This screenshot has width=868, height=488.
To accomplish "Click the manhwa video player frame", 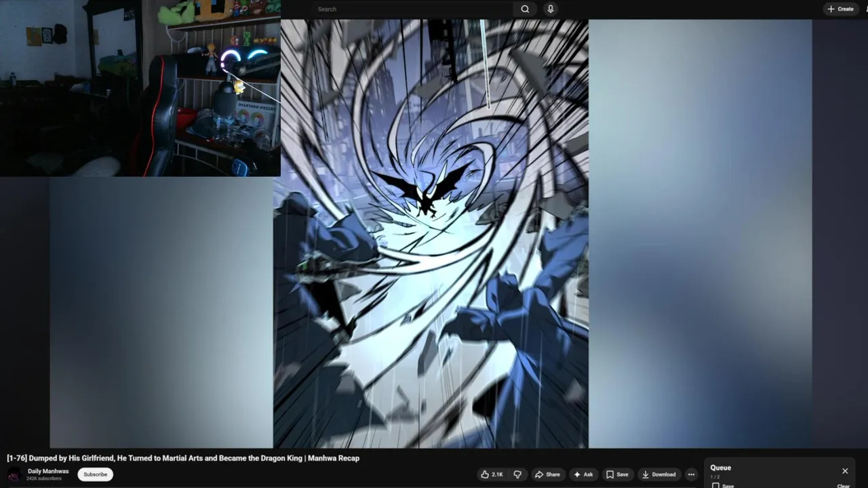I will point(431,233).
